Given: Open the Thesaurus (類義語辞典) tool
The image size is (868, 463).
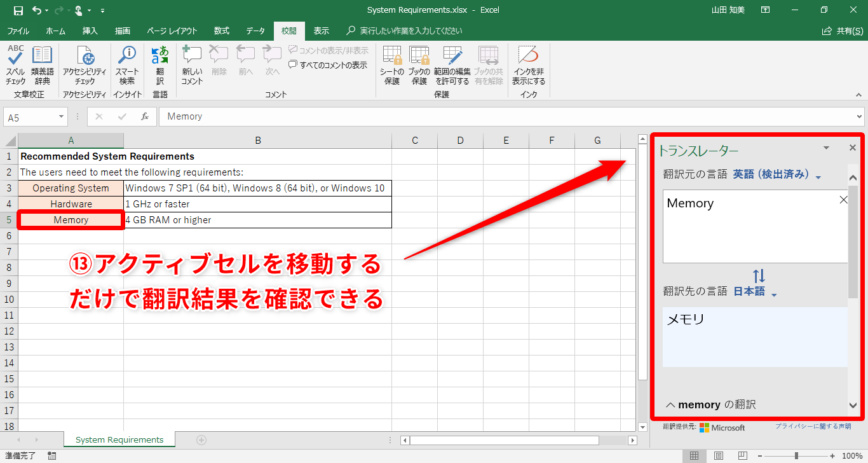Looking at the screenshot, I should (x=43, y=65).
